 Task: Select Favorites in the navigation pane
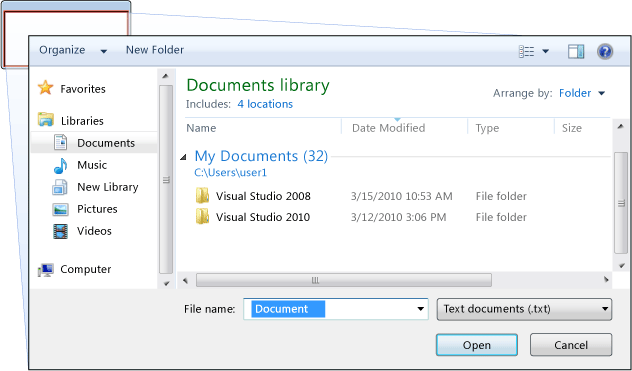[83, 89]
